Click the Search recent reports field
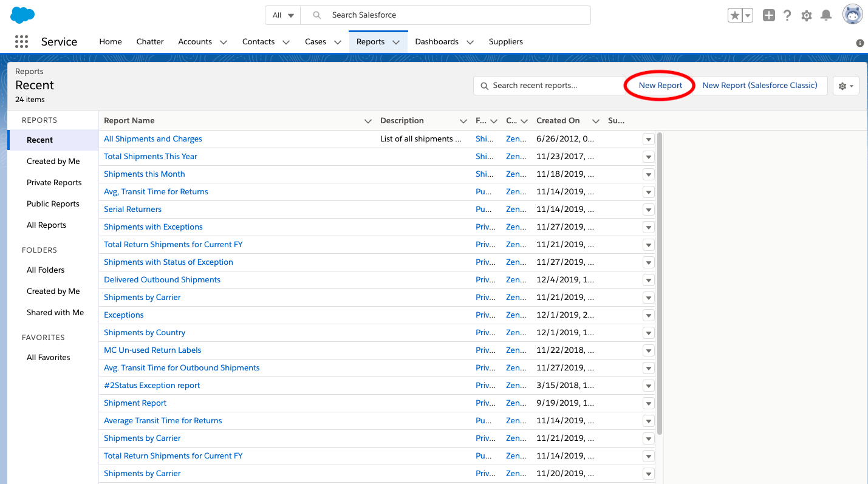The height and width of the screenshot is (484, 868). (550, 86)
